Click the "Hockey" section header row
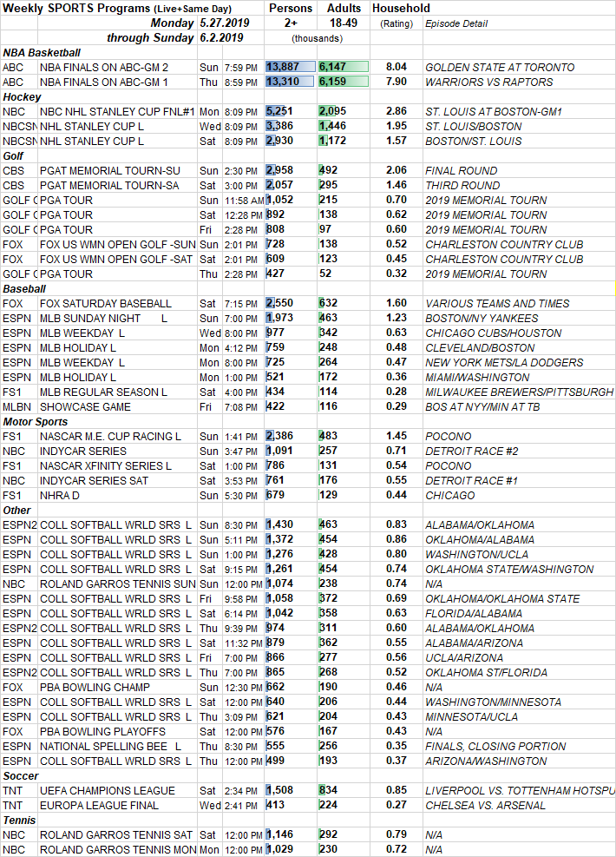616x857 pixels. 23,96
